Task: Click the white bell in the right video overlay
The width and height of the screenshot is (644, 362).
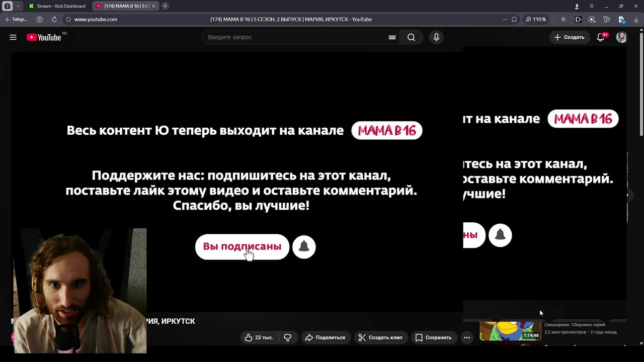Action: (500, 235)
